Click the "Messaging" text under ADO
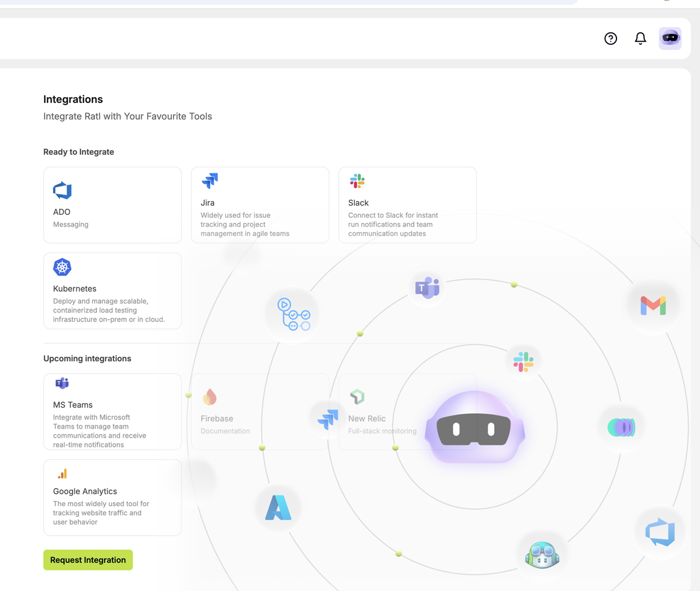Image resolution: width=700 pixels, height=591 pixels. [x=71, y=224]
